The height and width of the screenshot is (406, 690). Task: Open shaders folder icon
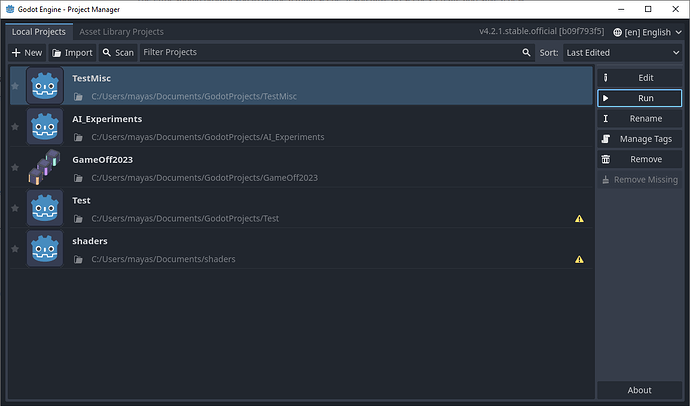coord(78,259)
